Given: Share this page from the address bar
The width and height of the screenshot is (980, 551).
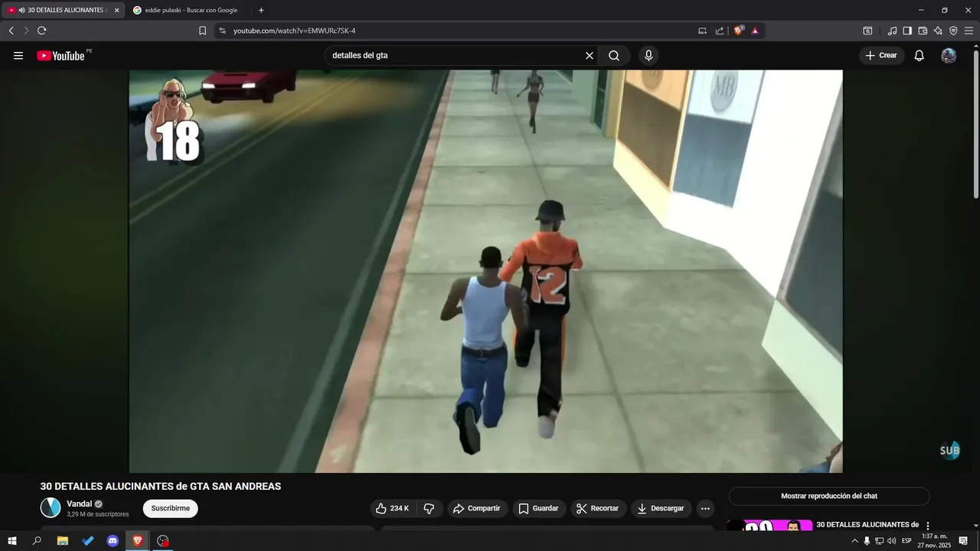Looking at the screenshot, I should [720, 31].
